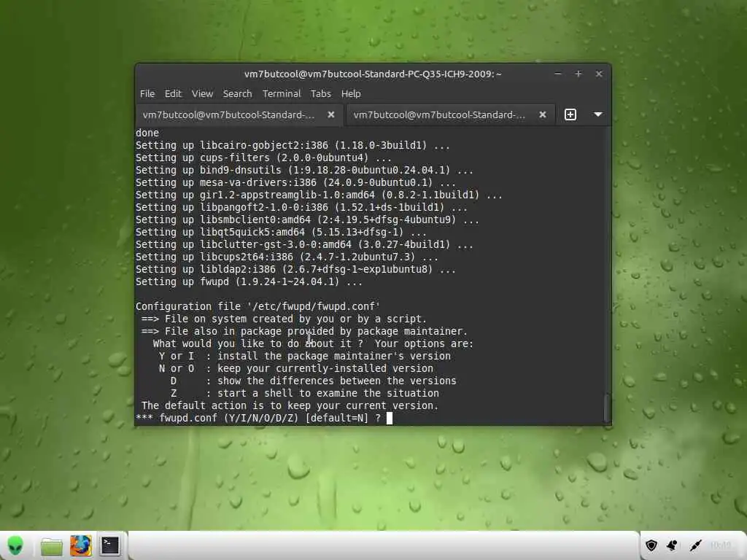The width and height of the screenshot is (747, 560).
Task: Click the fwupd.conf prompt cursor line
Action: click(264, 418)
